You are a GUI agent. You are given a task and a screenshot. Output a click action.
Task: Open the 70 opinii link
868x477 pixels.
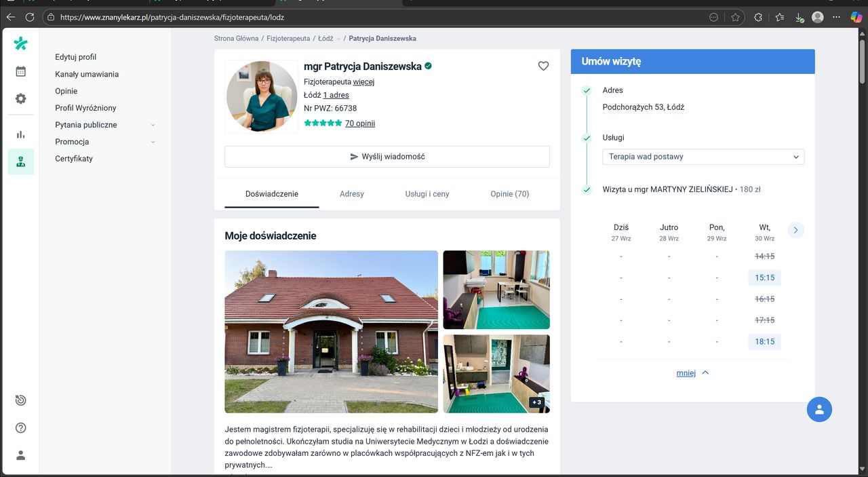coord(359,123)
